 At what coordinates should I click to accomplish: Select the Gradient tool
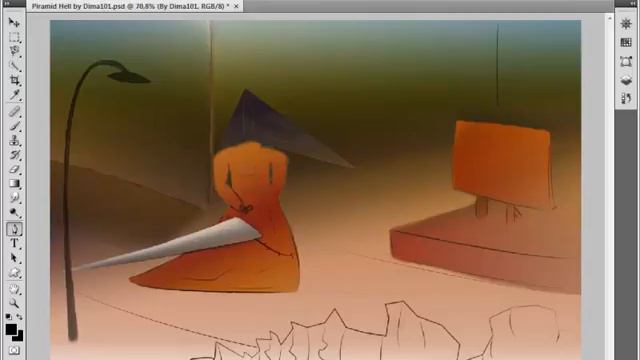click(14, 183)
